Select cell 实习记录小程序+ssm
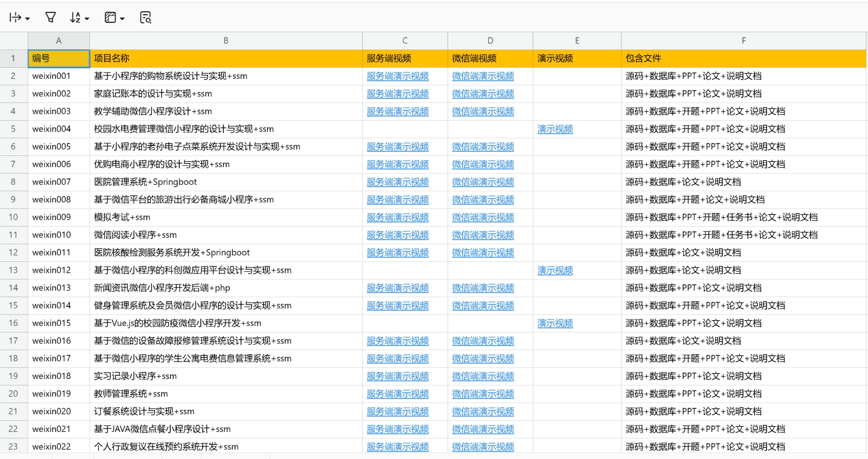 click(x=226, y=376)
